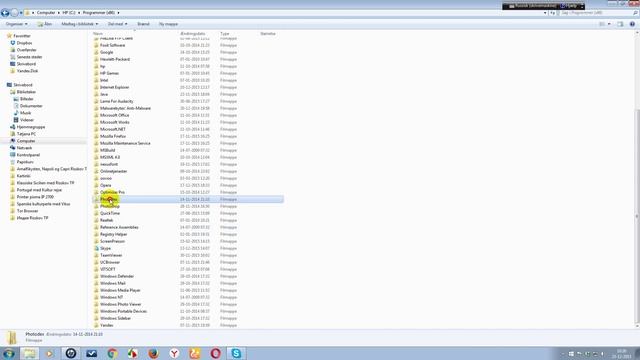Viewport: 640px width, 360px height.
Task: Open Skype from the taskbar
Action: (236, 353)
